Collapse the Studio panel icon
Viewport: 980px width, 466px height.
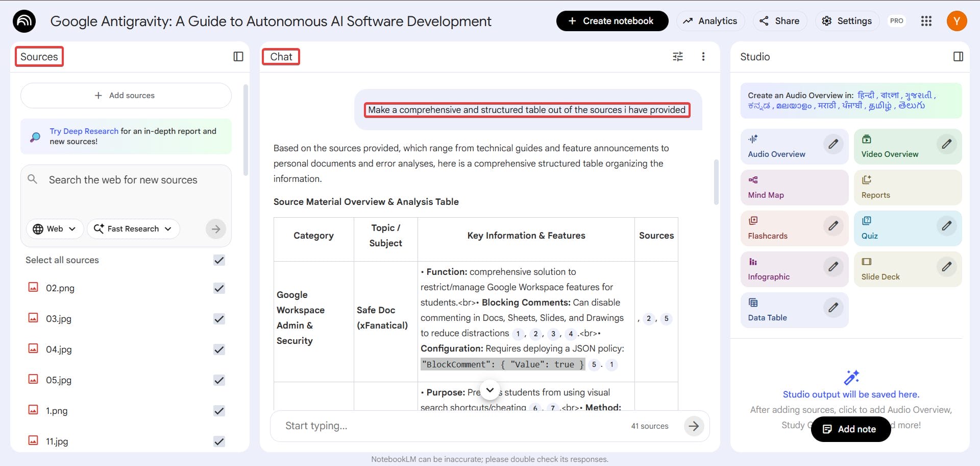tap(958, 57)
